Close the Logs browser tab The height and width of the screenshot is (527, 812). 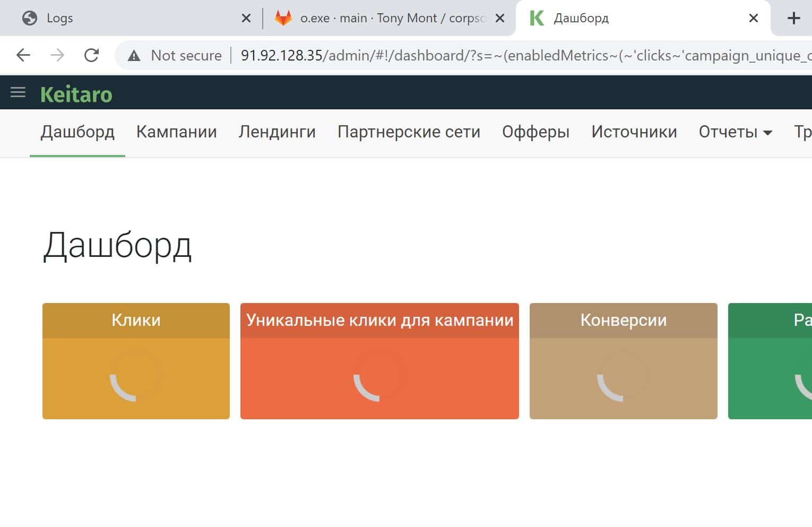(x=246, y=18)
